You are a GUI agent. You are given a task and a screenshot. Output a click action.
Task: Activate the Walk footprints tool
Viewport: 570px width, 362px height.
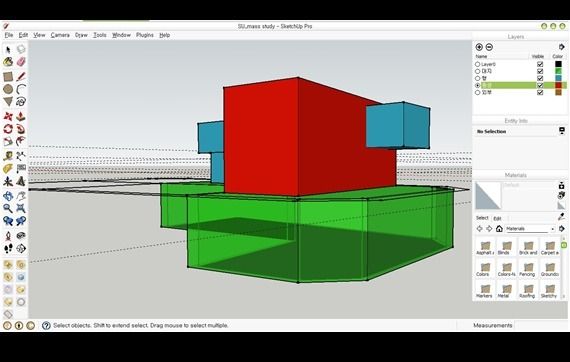(8, 249)
